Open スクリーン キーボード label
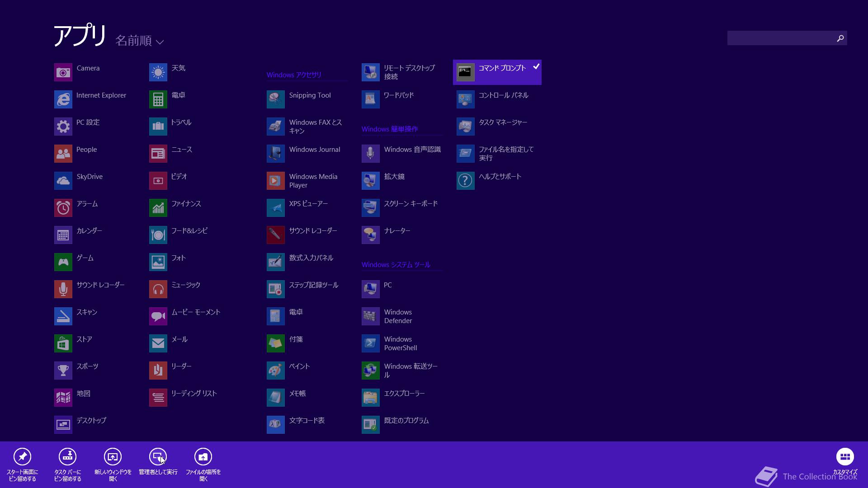 [411, 204]
